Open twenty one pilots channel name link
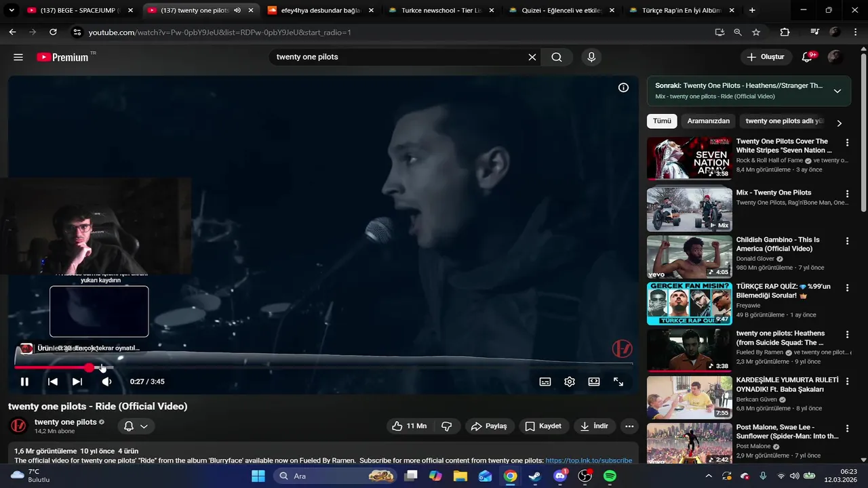Viewport: 868px width, 488px height. [66, 422]
